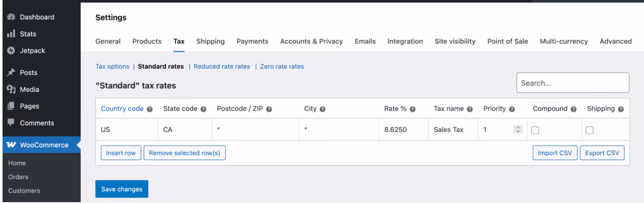644x203 pixels.
Task: Click the Comments speech bubble icon
Action: click(11, 123)
